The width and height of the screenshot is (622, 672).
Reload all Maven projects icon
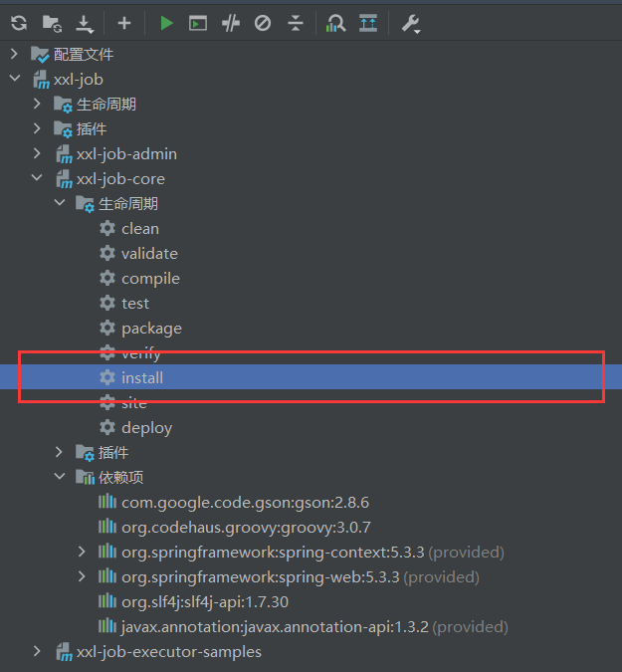point(19,23)
